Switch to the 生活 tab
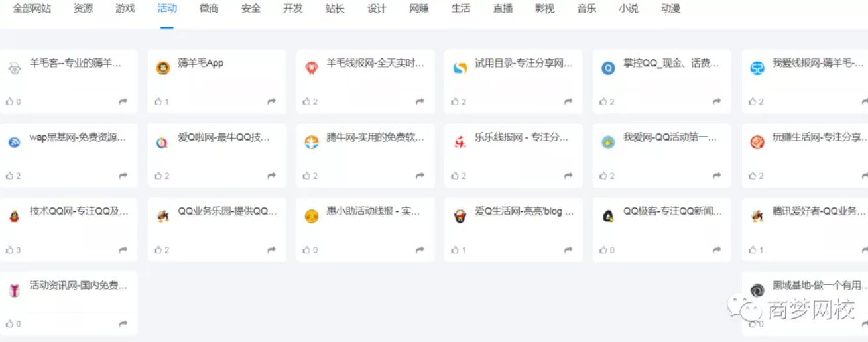The image size is (868, 342). coord(461,9)
